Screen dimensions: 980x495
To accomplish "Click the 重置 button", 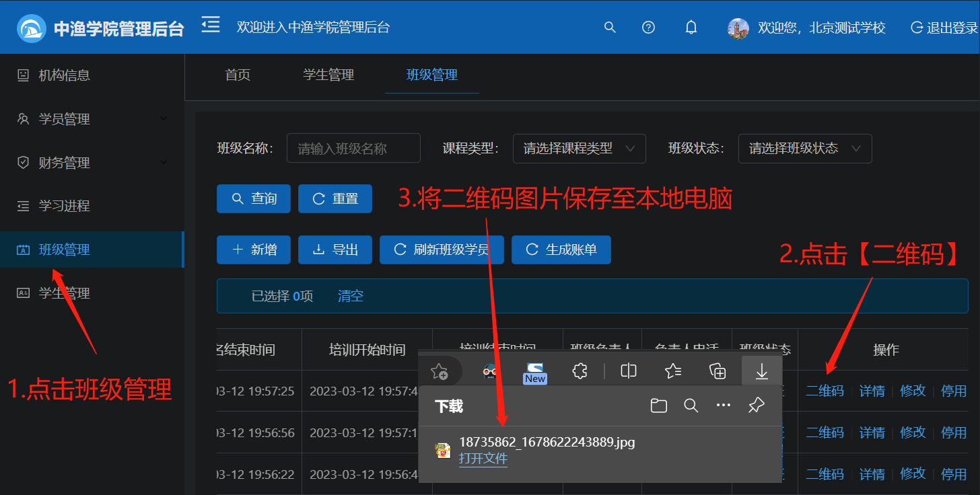I will click(x=335, y=198).
